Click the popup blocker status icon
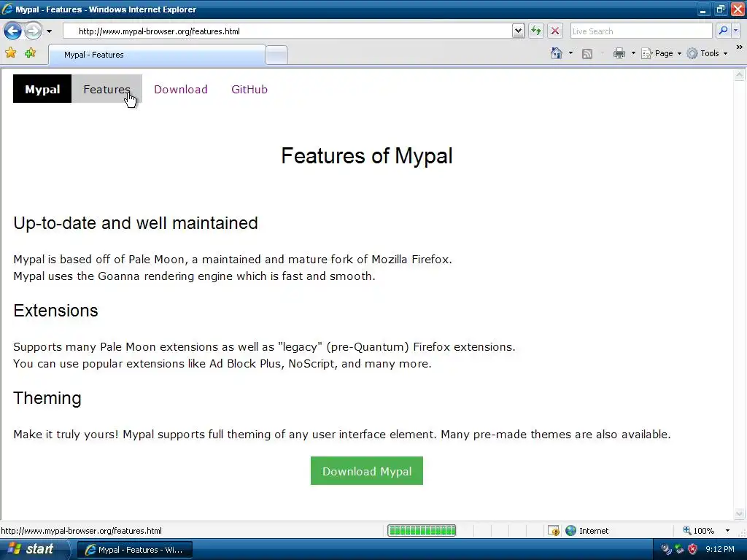This screenshot has width=747, height=560. [553, 531]
